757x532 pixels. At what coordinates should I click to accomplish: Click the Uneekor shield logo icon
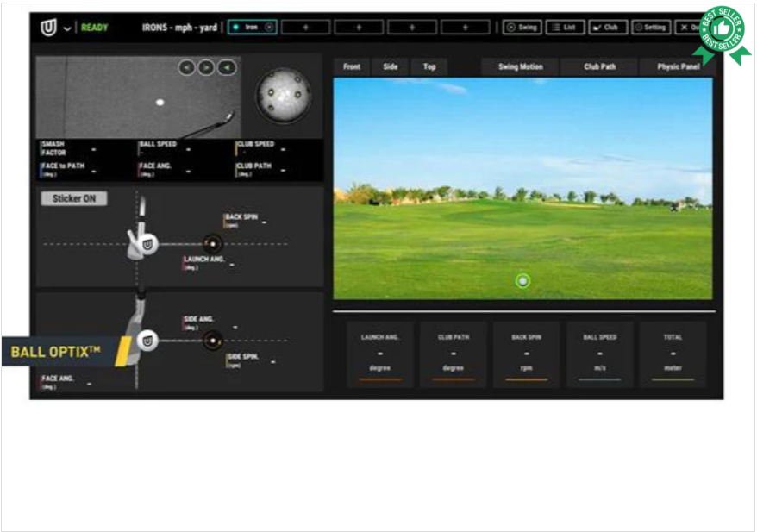tap(48, 28)
